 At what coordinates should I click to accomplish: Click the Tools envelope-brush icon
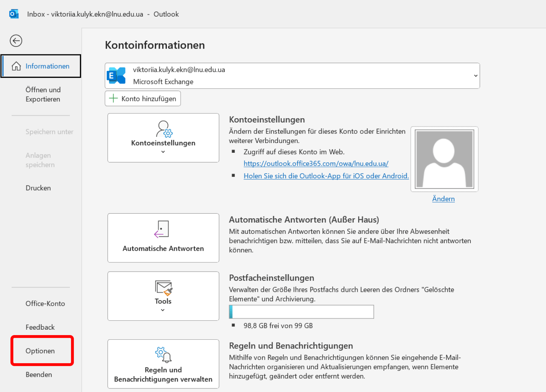point(164,288)
